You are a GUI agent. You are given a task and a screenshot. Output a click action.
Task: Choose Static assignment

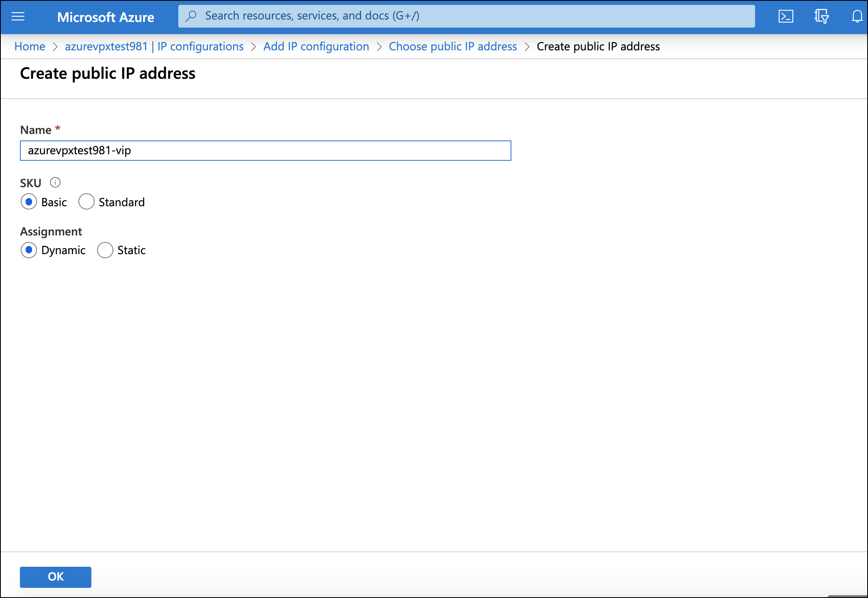[x=105, y=250]
